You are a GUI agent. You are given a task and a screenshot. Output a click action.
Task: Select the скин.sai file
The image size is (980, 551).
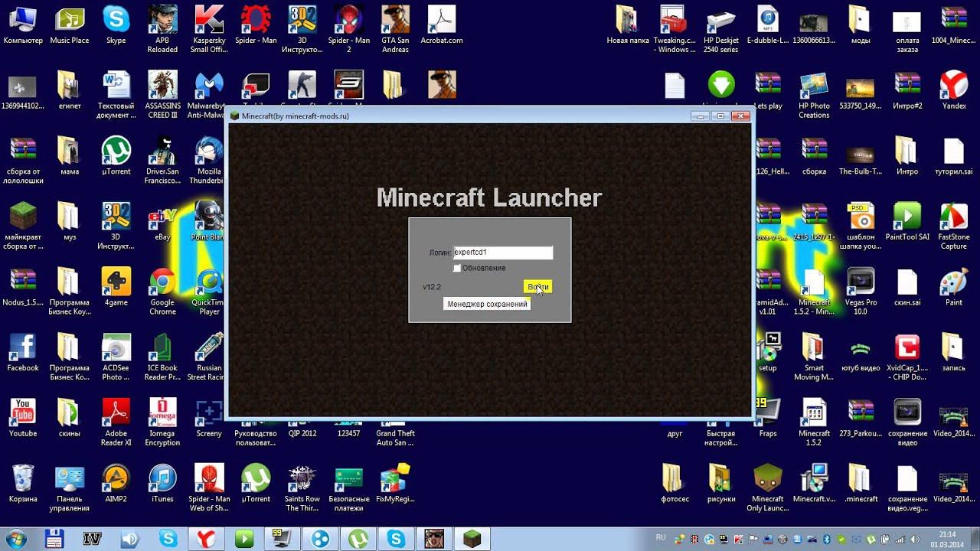(x=907, y=288)
